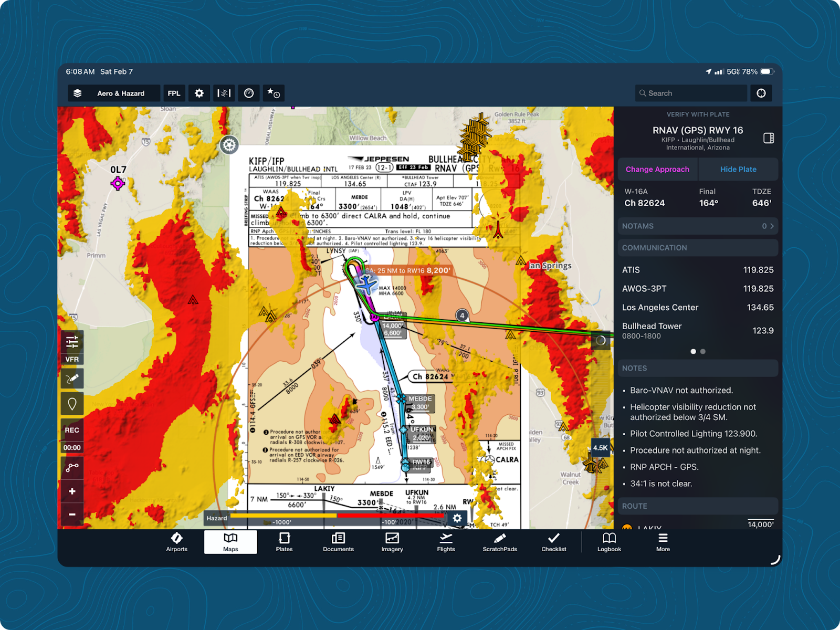
Task: Click Hide Plate button
Action: tap(738, 169)
